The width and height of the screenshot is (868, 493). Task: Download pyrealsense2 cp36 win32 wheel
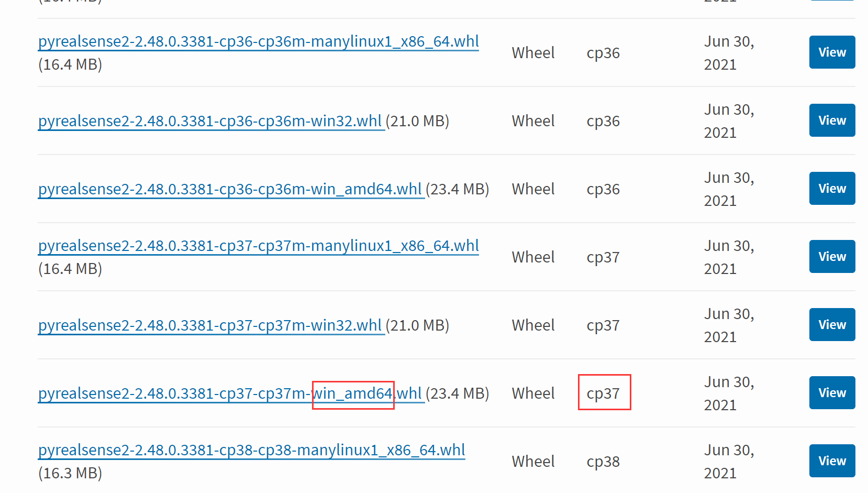pos(209,120)
